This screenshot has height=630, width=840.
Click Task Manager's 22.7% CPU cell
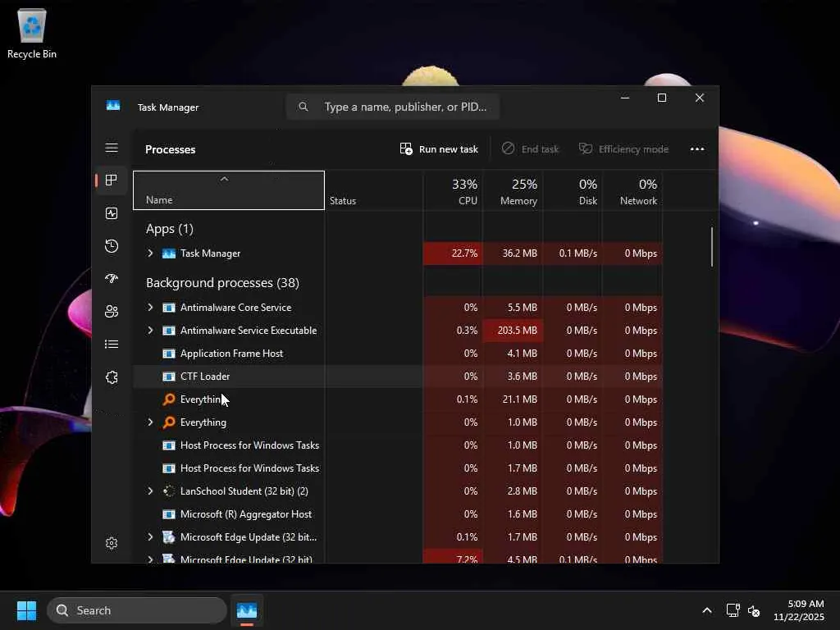point(453,253)
